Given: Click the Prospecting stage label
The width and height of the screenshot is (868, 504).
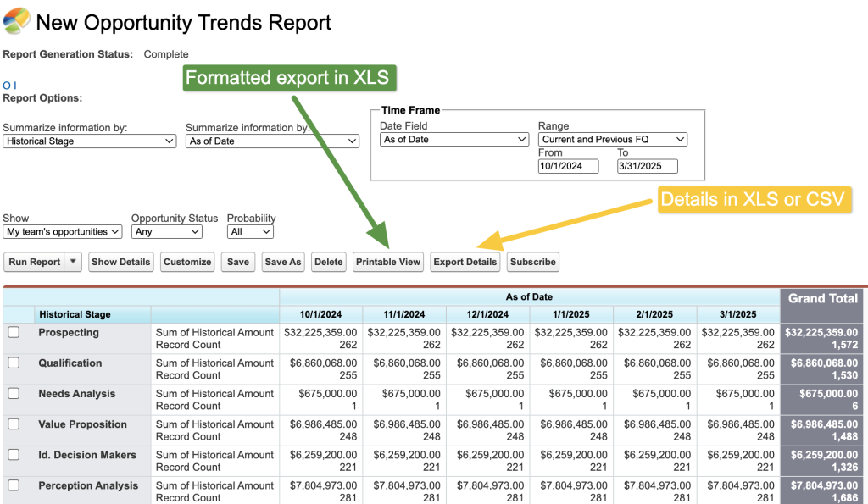Looking at the screenshot, I should pyautogui.click(x=69, y=333).
